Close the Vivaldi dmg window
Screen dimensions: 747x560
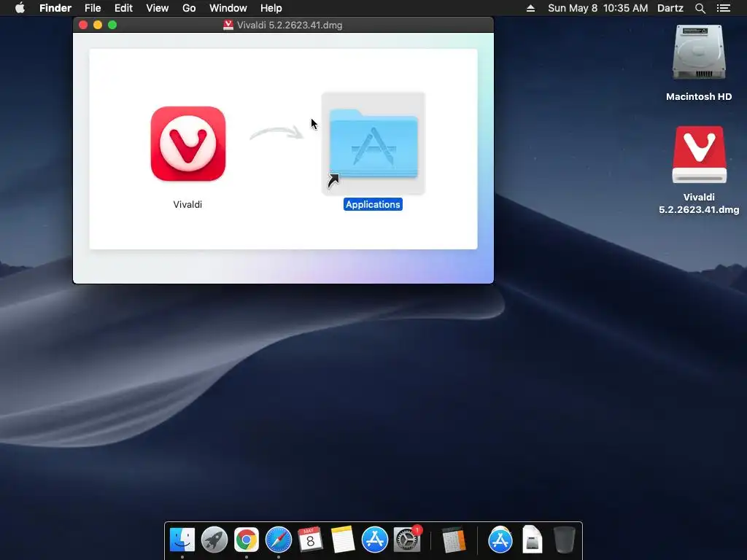coord(83,25)
